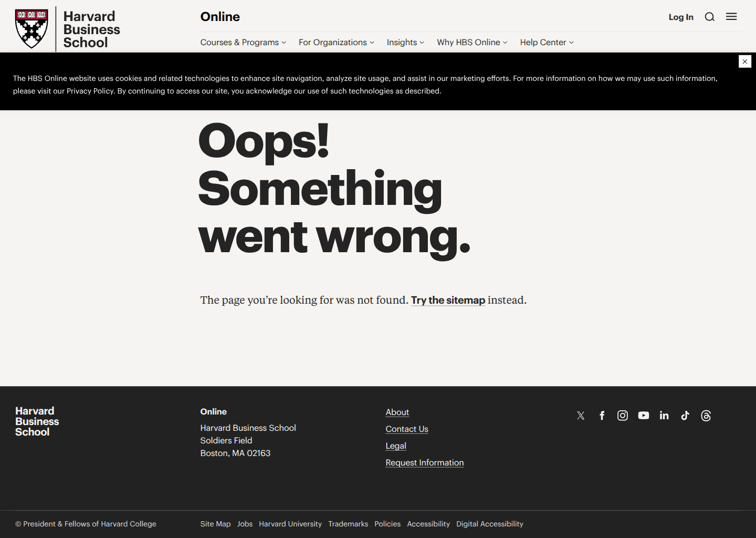Image resolution: width=756 pixels, height=538 pixels.
Task: Click the footer Harvard Business School logo
Action: (37, 421)
